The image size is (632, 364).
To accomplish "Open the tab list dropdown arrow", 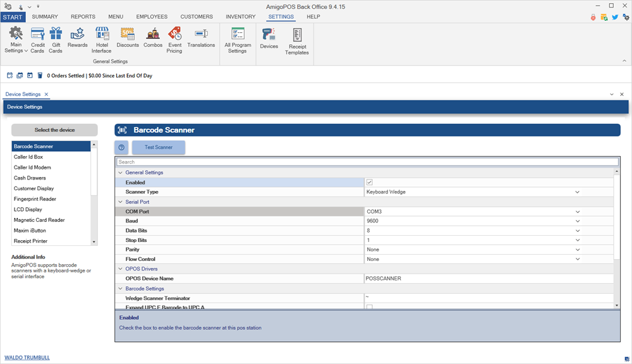I will coord(611,94).
